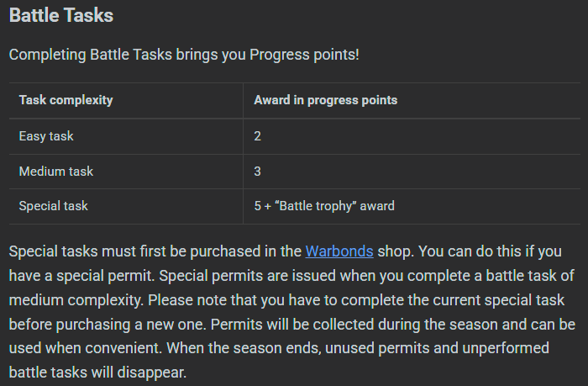Select the Task complexity column header
This screenshot has width=588, height=386.
click(66, 100)
